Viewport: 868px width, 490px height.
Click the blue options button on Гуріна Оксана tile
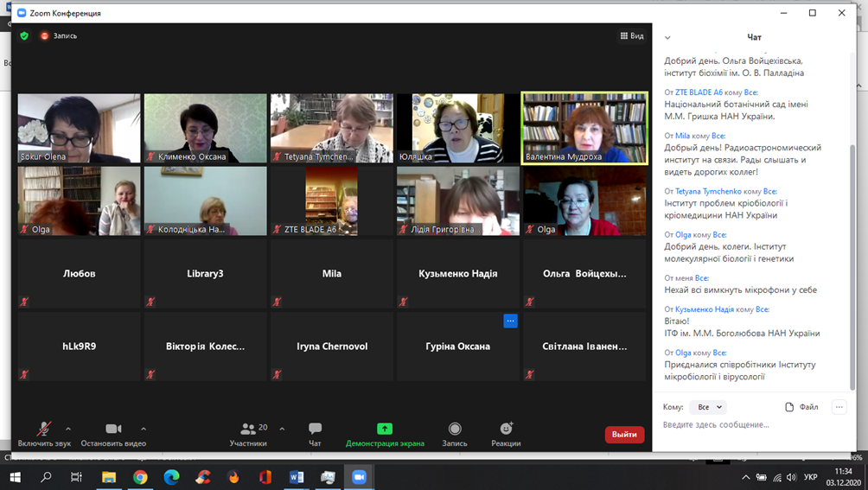click(510, 321)
